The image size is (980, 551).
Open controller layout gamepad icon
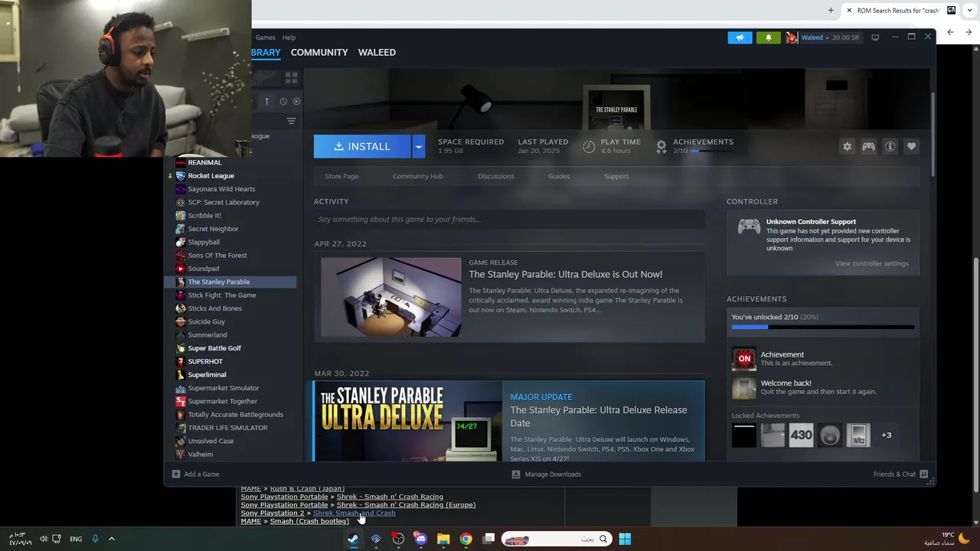pos(868,146)
